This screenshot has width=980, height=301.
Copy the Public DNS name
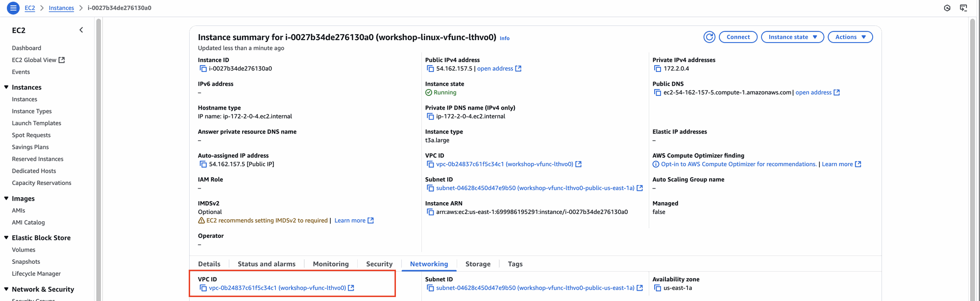coord(658,93)
